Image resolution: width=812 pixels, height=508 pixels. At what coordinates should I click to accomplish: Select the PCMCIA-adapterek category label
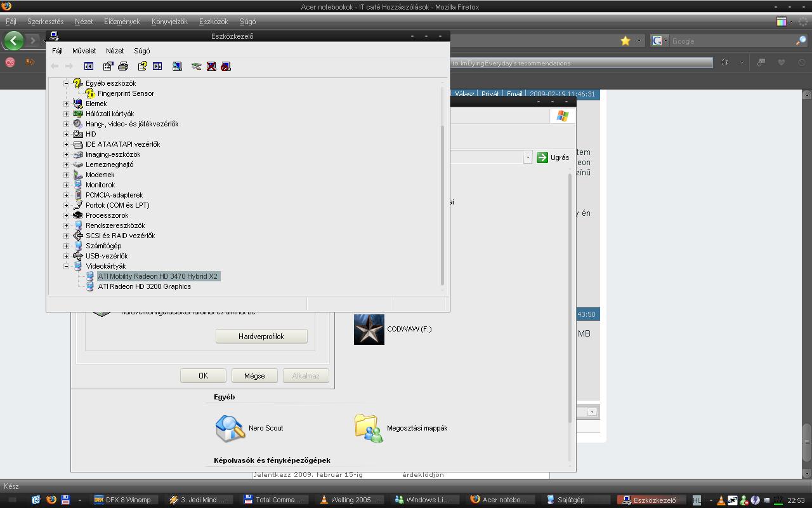click(114, 195)
